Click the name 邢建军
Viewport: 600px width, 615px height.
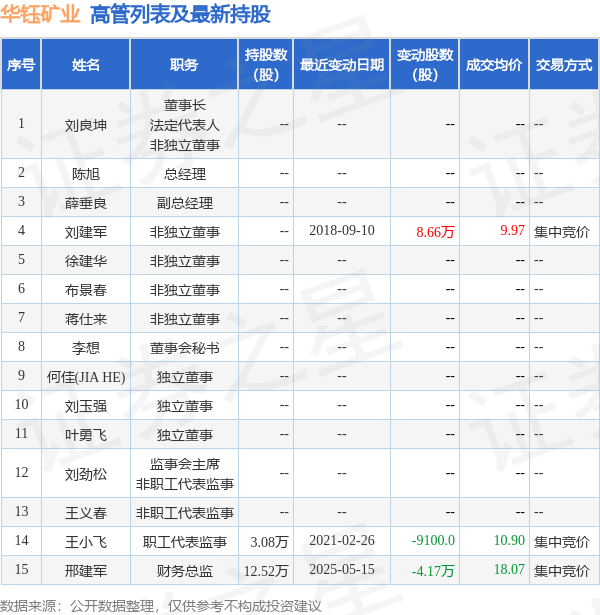tap(85, 571)
